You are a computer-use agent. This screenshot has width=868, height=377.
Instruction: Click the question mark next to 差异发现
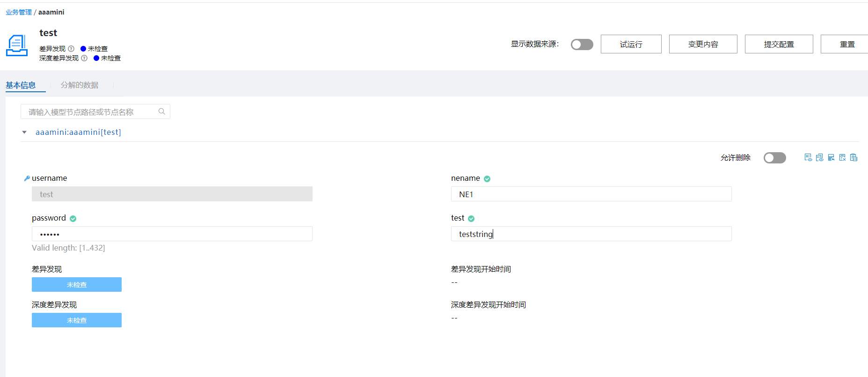71,49
